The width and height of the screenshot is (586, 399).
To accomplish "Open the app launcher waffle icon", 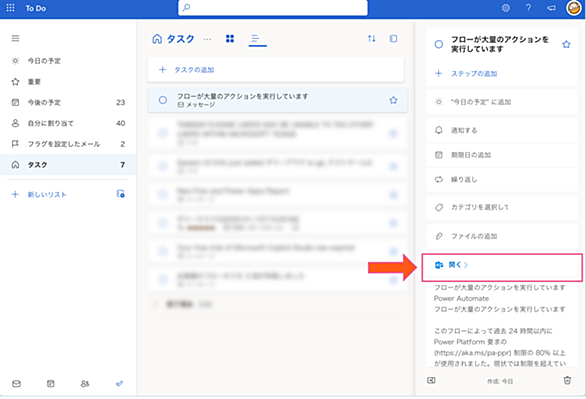I will click(x=10, y=8).
